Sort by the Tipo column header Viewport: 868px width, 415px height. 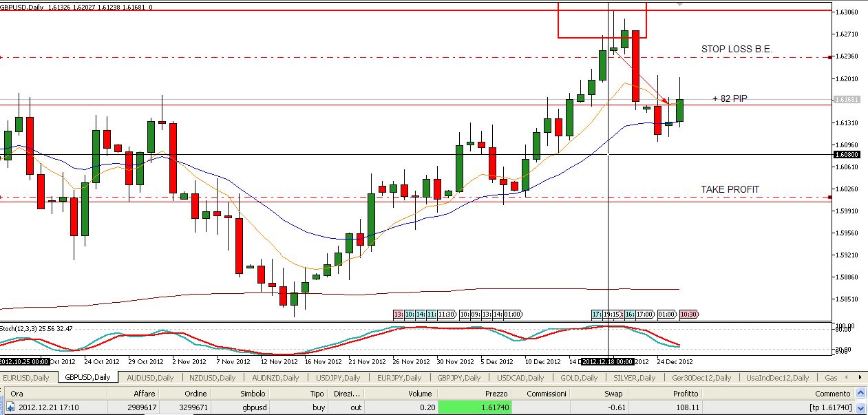[297, 394]
